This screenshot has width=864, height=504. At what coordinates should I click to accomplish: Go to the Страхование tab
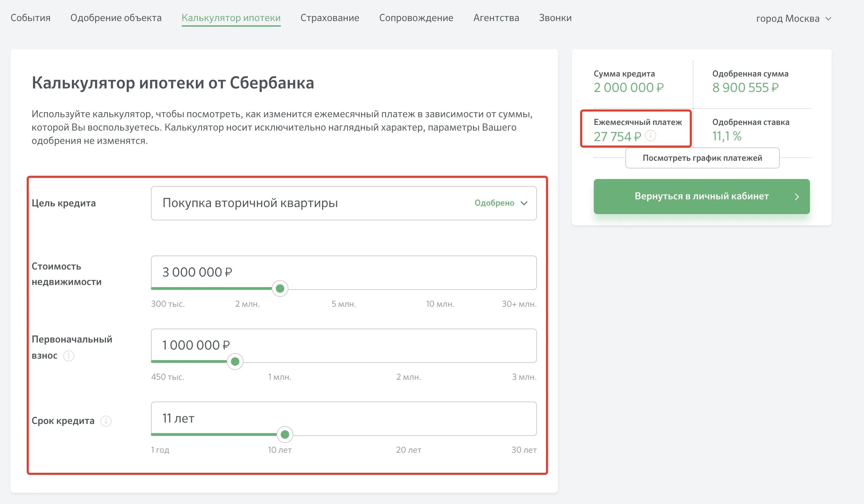click(330, 18)
